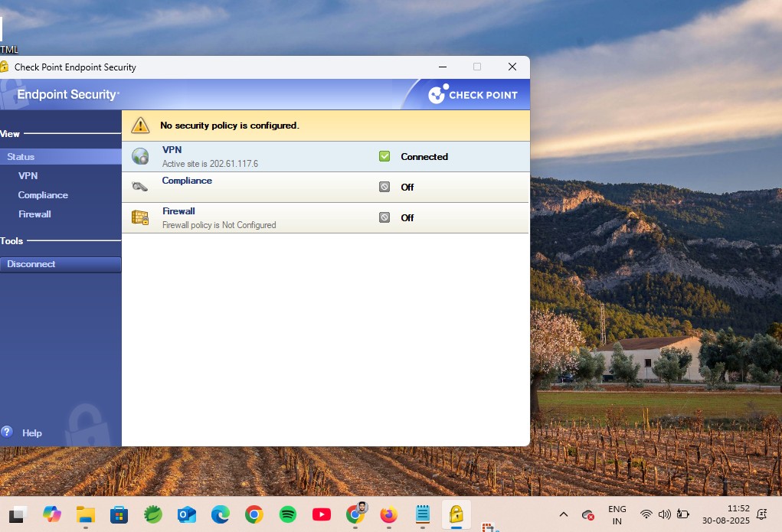Open Firefox from the taskbar
Viewport: 782px width, 532px height.
coord(388,514)
